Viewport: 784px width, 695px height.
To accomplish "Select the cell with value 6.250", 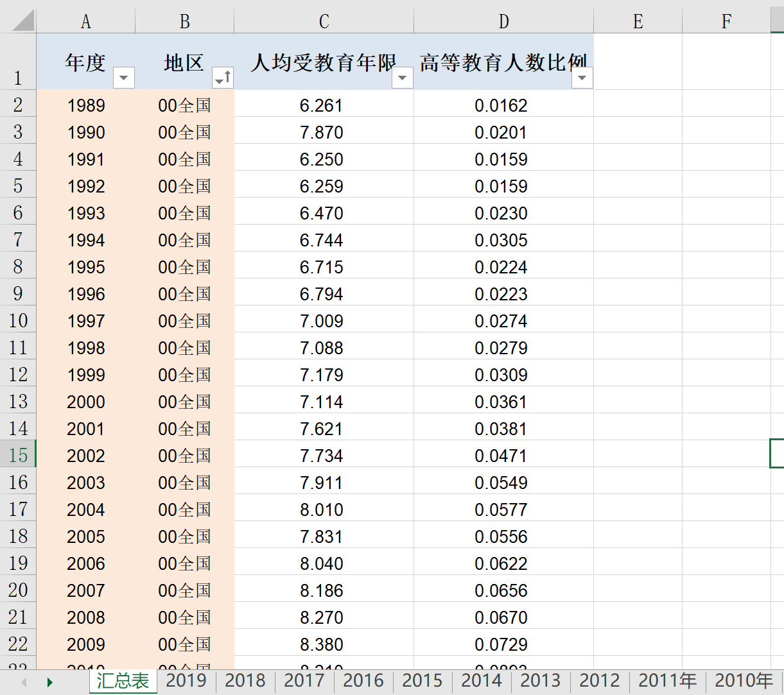I will click(x=324, y=159).
